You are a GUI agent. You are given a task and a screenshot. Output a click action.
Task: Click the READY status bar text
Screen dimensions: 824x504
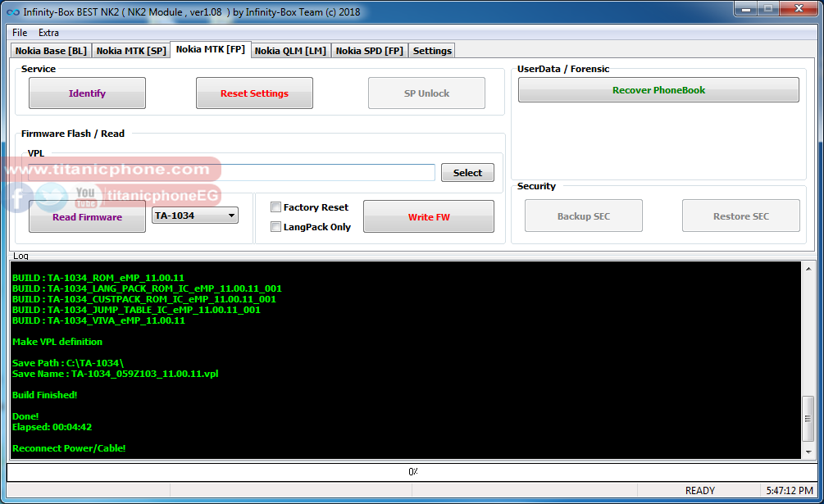[700, 490]
